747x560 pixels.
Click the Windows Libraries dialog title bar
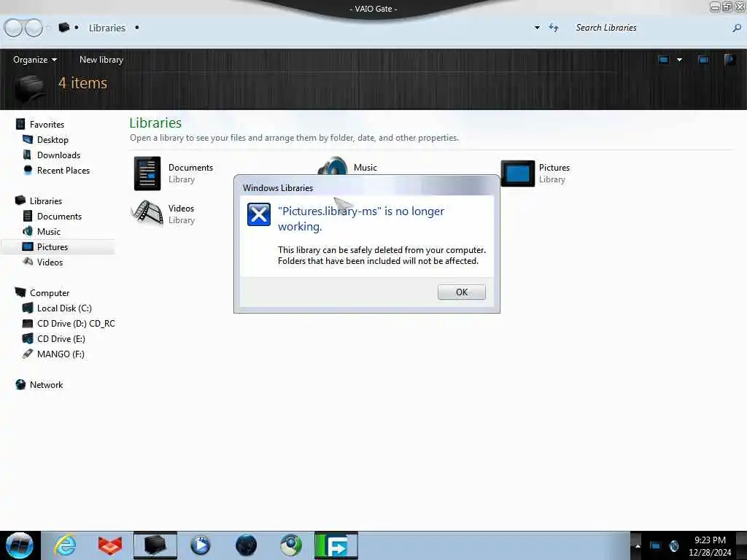pyautogui.click(x=366, y=187)
